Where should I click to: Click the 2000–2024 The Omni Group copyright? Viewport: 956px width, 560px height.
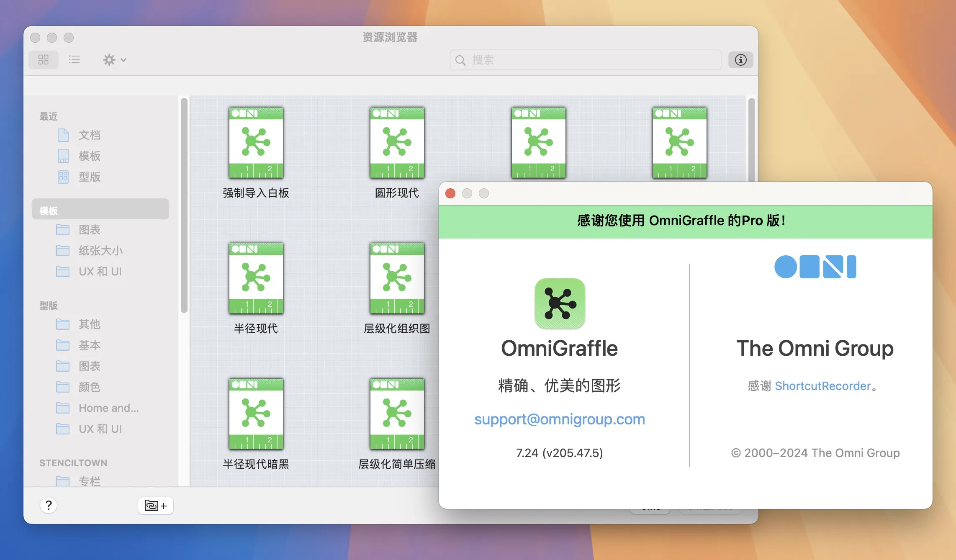pyautogui.click(x=815, y=453)
